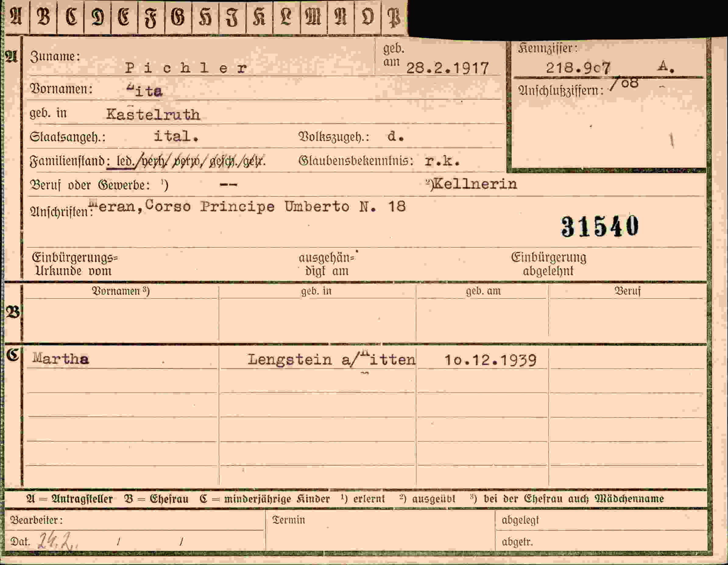728x565 pixels.
Task: Click the stamped number "31540"
Action: 600,227
